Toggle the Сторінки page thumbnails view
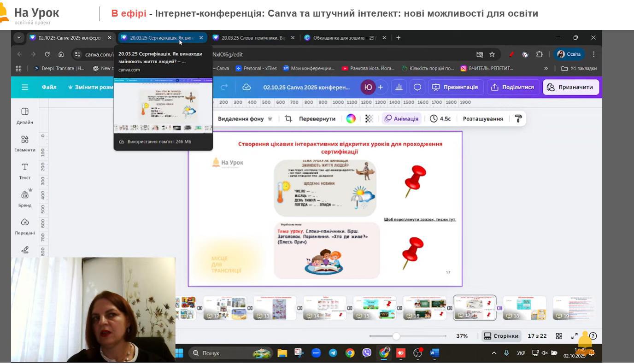634x364 pixels. point(501,336)
